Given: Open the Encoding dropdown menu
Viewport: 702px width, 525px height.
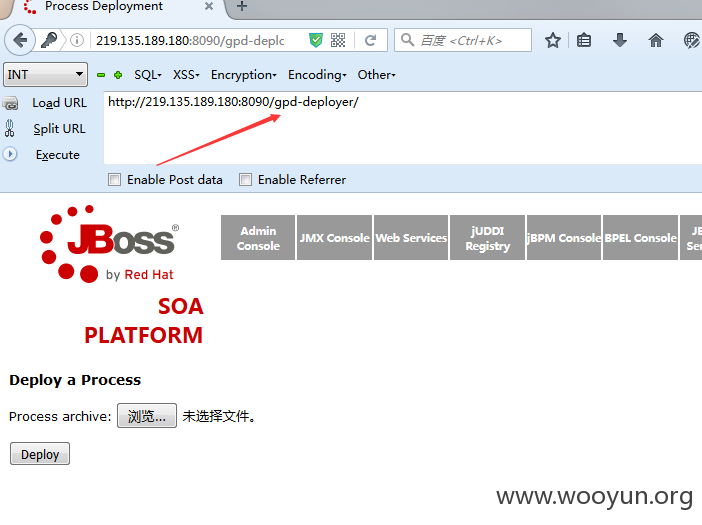Looking at the screenshot, I should pyautogui.click(x=317, y=75).
